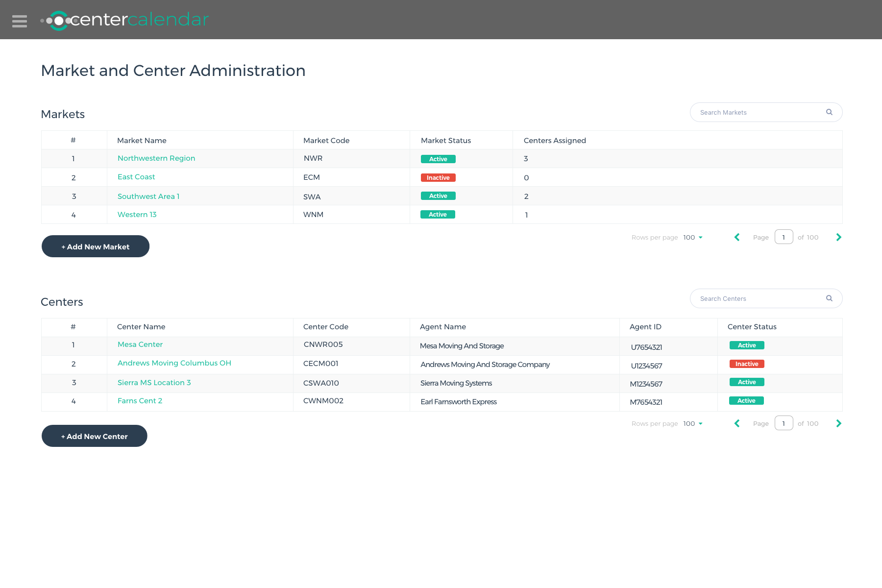Click the ECM market code cell
882x588 pixels.
(312, 177)
